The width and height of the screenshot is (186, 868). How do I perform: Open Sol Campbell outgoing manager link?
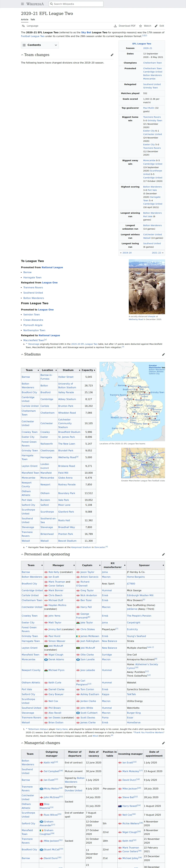point(52,771)
